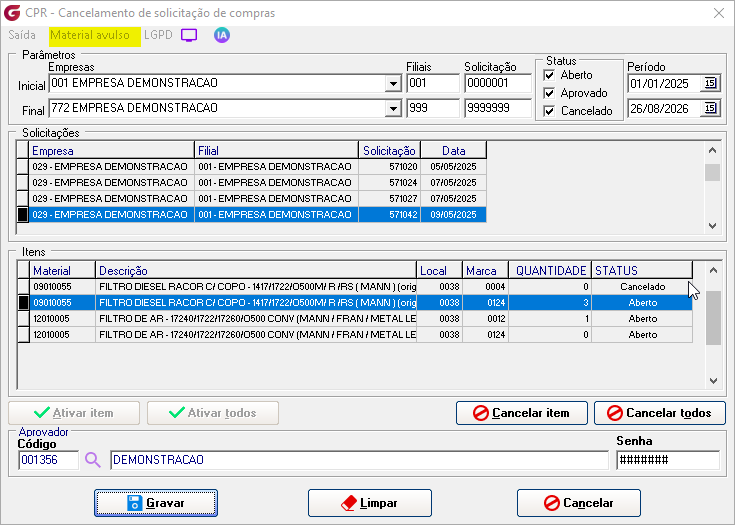Click the purple monitor icon in menu bar

click(189, 35)
